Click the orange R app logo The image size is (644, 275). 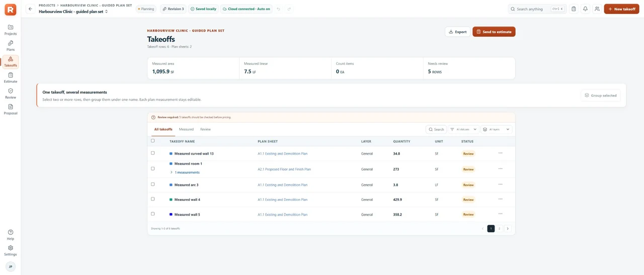coord(10,9)
